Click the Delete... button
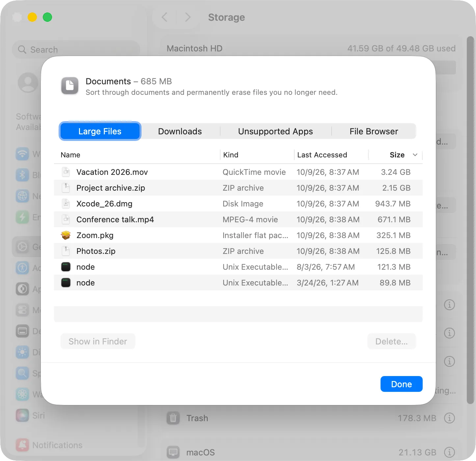The image size is (476, 461). click(x=392, y=341)
